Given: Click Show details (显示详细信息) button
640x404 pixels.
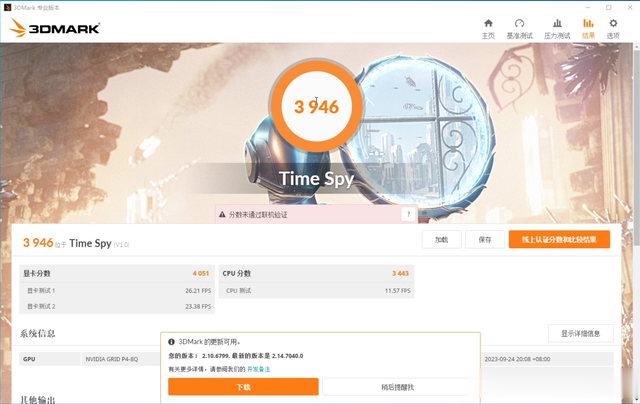Looking at the screenshot, I should (x=580, y=333).
